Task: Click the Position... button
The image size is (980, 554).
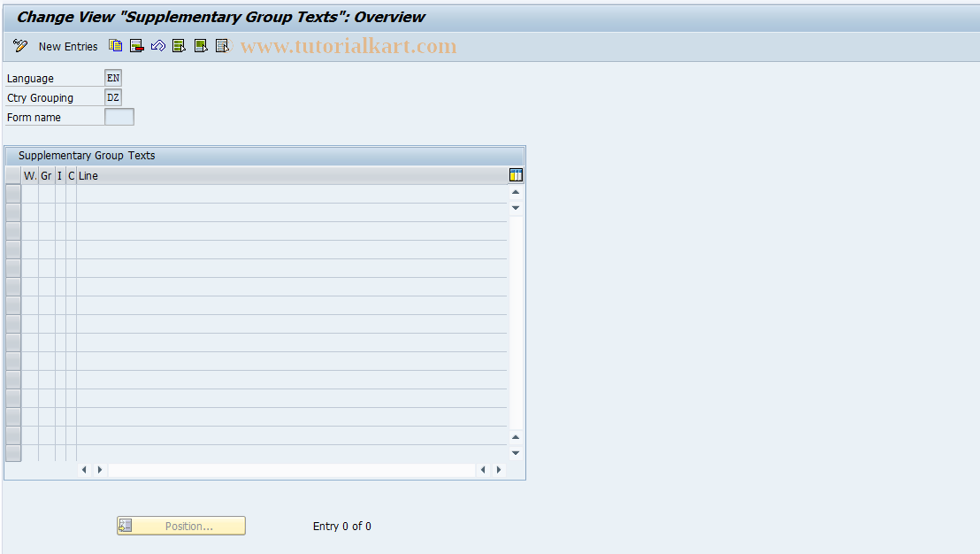Action: pos(181,526)
